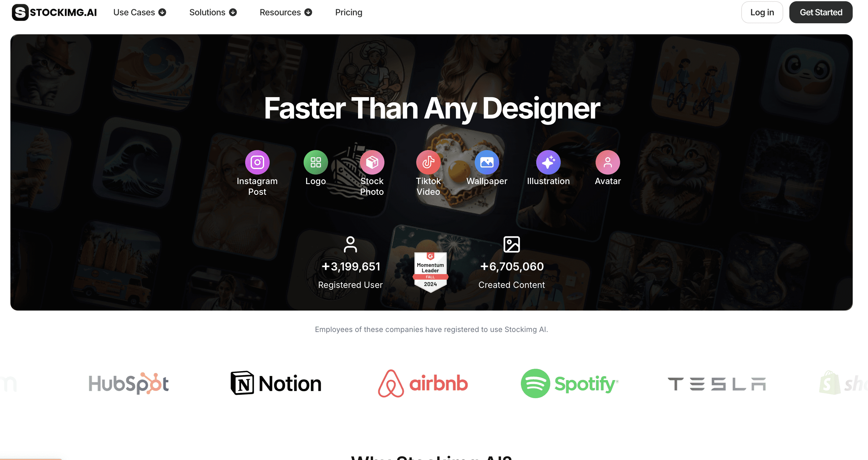Select the blue Wallpaper icon

pos(487,162)
